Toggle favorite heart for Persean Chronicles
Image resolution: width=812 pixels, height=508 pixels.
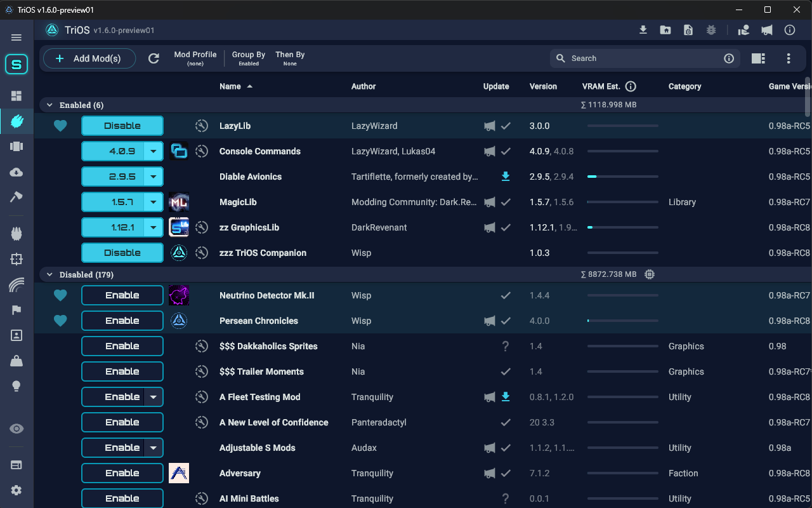(x=60, y=321)
